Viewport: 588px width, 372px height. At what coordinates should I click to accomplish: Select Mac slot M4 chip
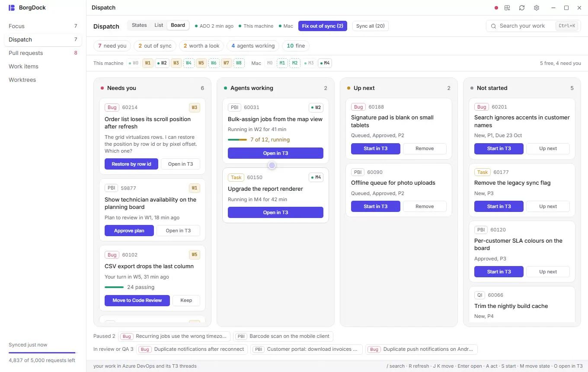[325, 63]
